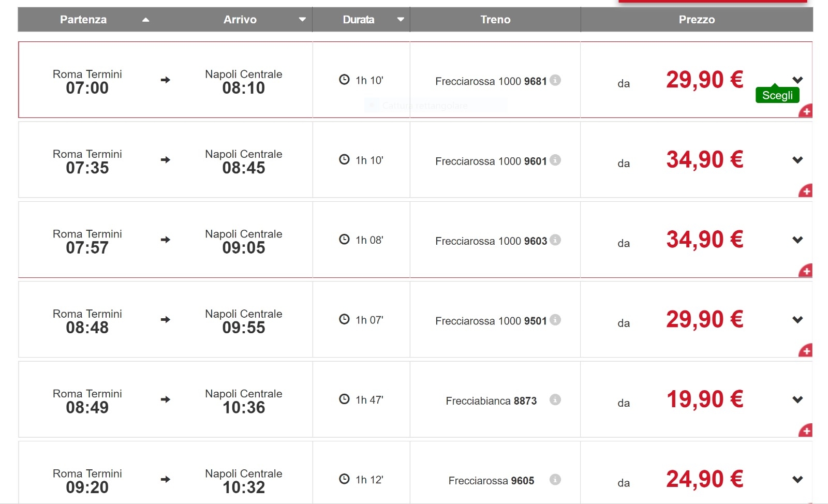The image size is (828, 504).
Task: Sort by Durata using the dropdown arrow
Action: (401, 20)
